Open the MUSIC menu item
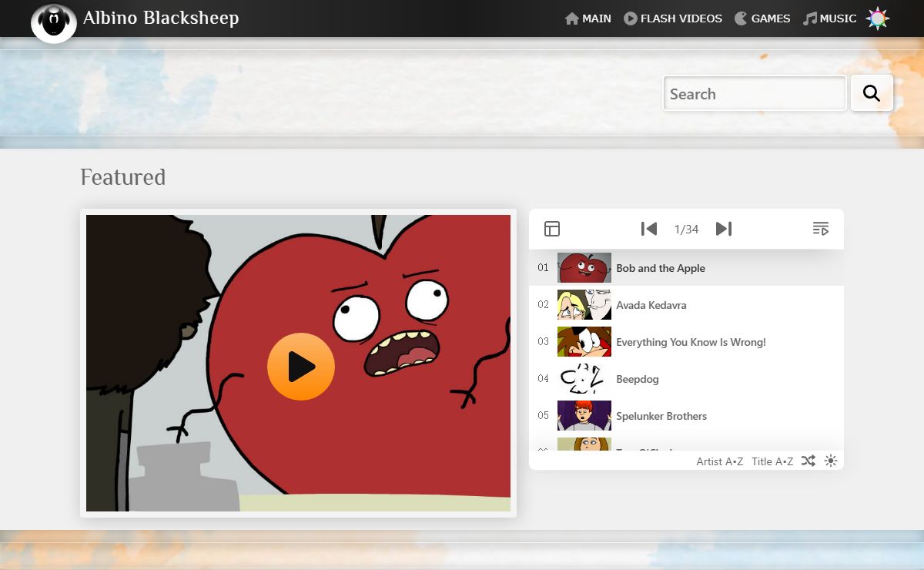The height and width of the screenshot is (570, 924). coord(829,18)
